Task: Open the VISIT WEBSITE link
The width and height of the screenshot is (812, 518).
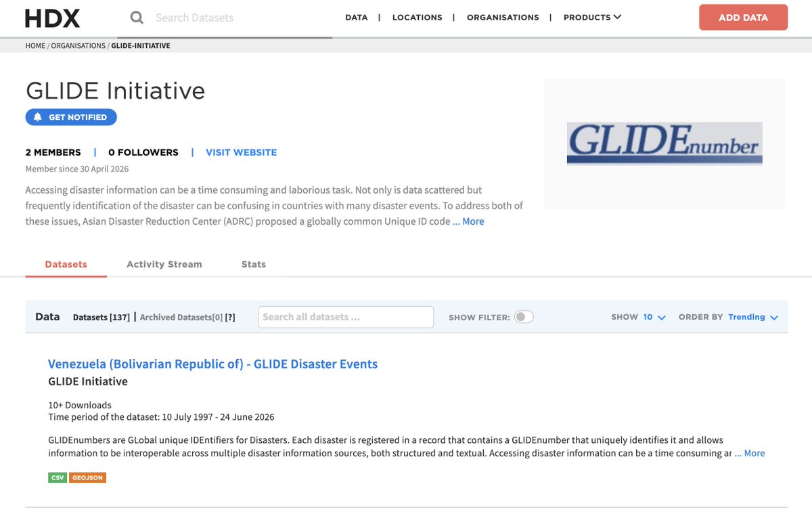Action: (242, 152)
